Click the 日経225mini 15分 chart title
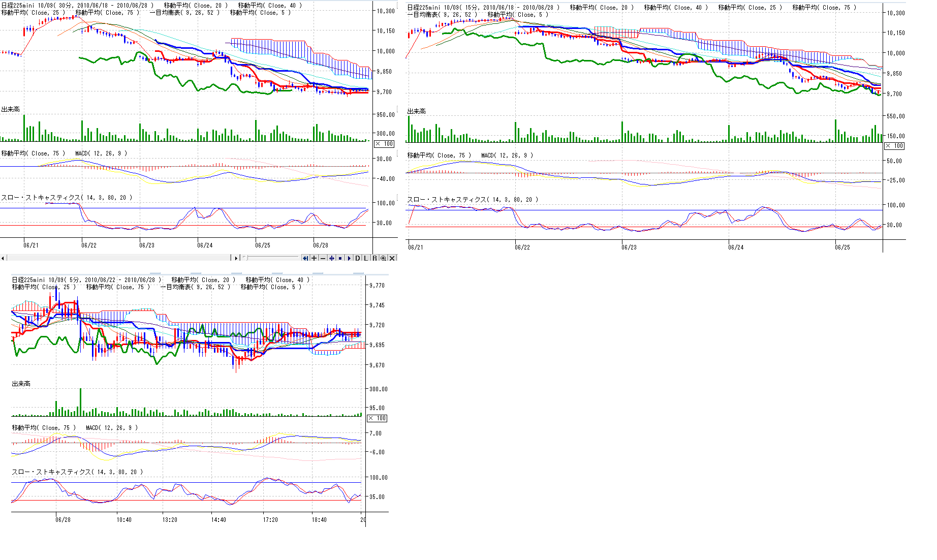 pyautogui.click(x=483, y=8)
